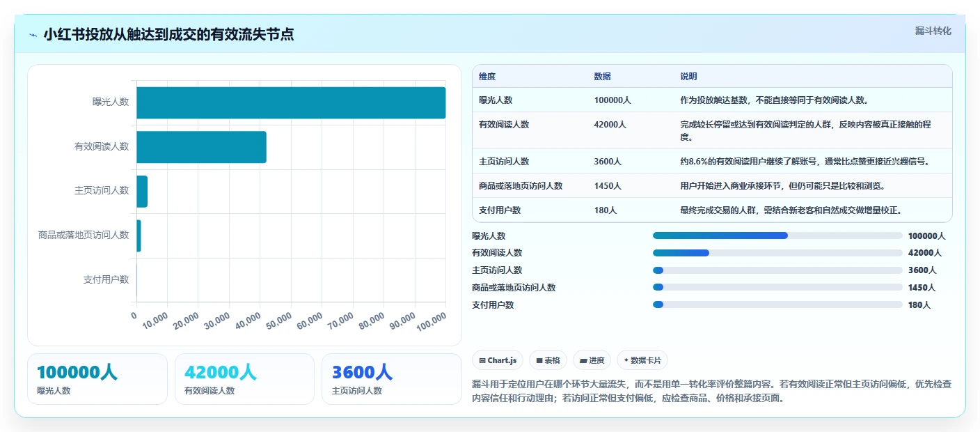Click the 3600人 cell in the table

pos(608,161)
